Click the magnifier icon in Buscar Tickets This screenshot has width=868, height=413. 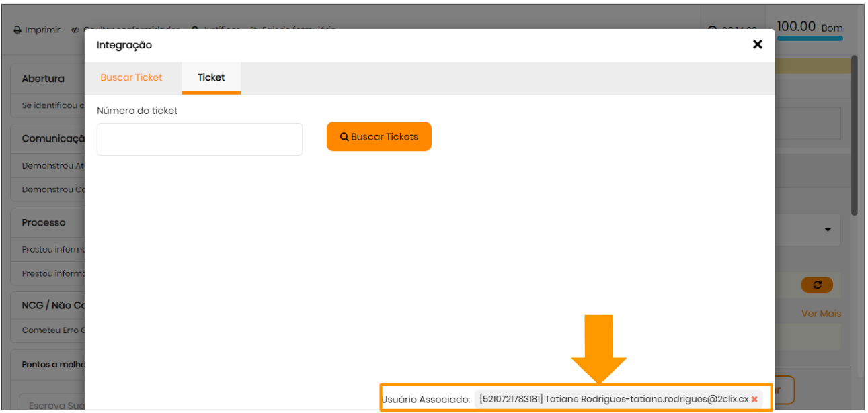[344, 137]
